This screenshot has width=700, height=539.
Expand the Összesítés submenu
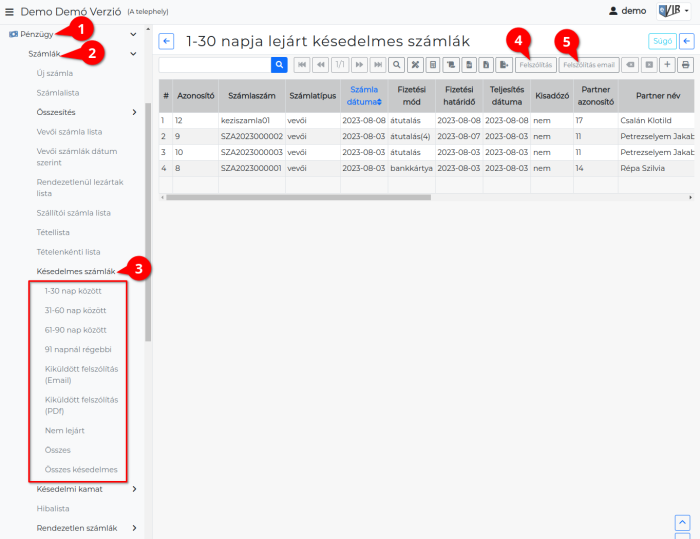tap(134, 112)
